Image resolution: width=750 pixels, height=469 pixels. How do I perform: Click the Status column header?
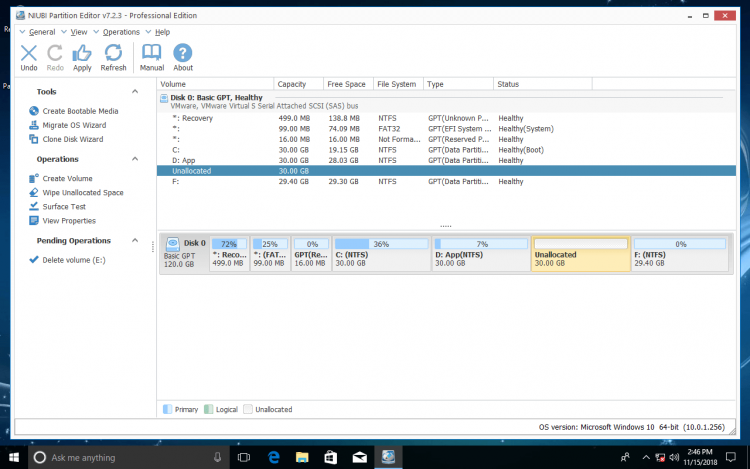coord(542,84)
